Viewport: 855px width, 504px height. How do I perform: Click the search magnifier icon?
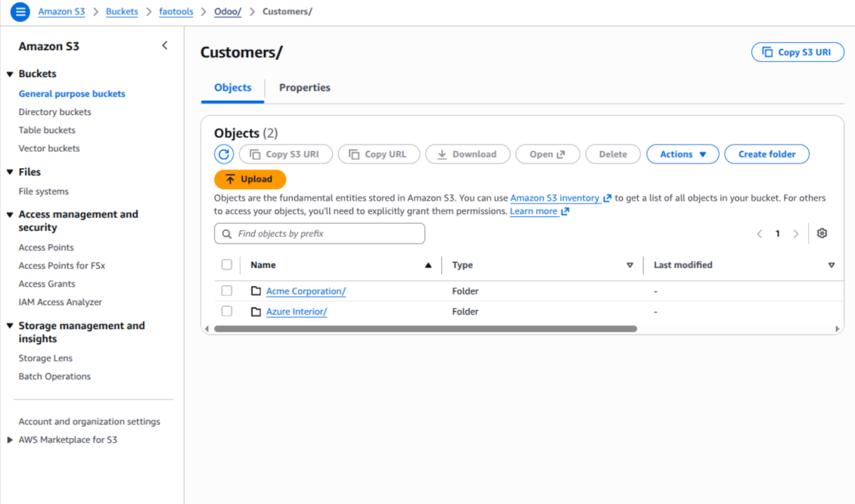(227, 234)
